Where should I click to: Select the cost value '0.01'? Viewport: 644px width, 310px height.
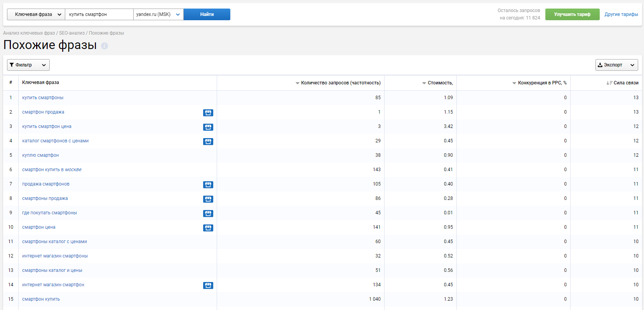[448, 213]
